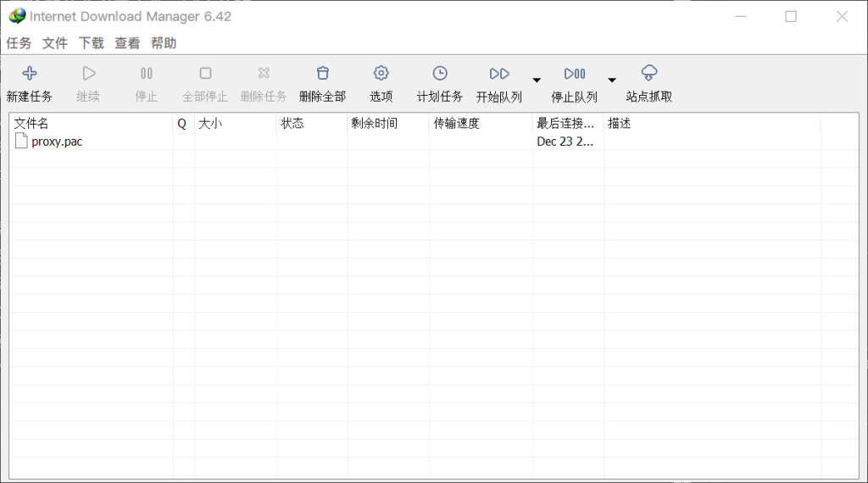Open the 文件 menu
Screen dimensions: 868x483
tap(55, 43)
